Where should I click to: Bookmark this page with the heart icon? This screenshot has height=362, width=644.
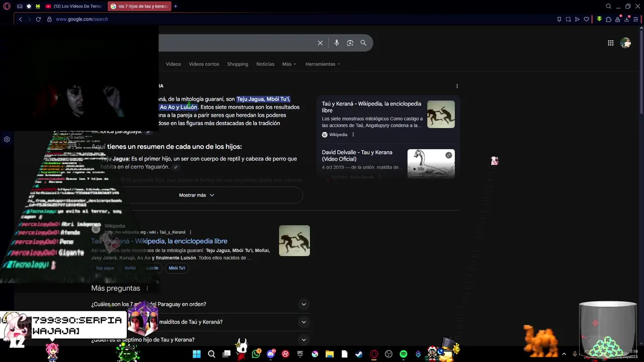pos(586,19)
